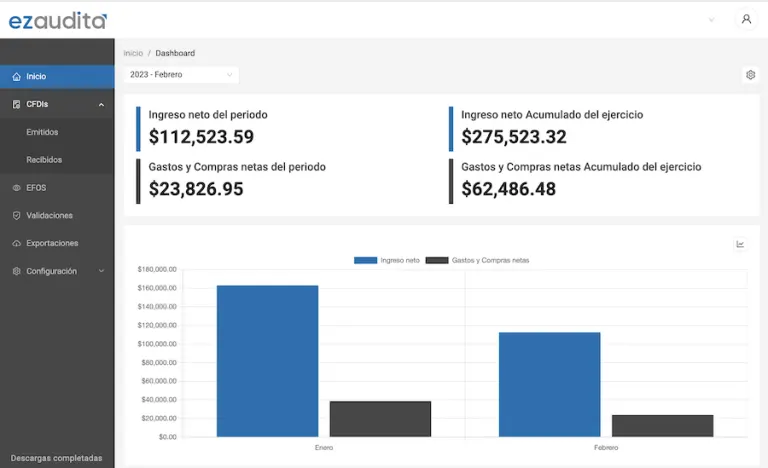Select Recibidos in the sidebar
The height and width of the screenshot is (468, 768).
tap(44, 160)
